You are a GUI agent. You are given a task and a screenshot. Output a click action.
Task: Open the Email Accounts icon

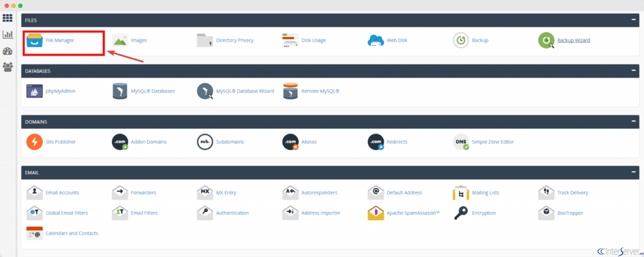point(34,192)
